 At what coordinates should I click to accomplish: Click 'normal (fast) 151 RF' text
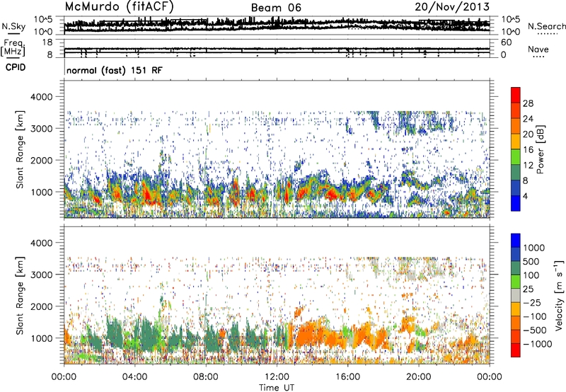[x=115, y=70]
